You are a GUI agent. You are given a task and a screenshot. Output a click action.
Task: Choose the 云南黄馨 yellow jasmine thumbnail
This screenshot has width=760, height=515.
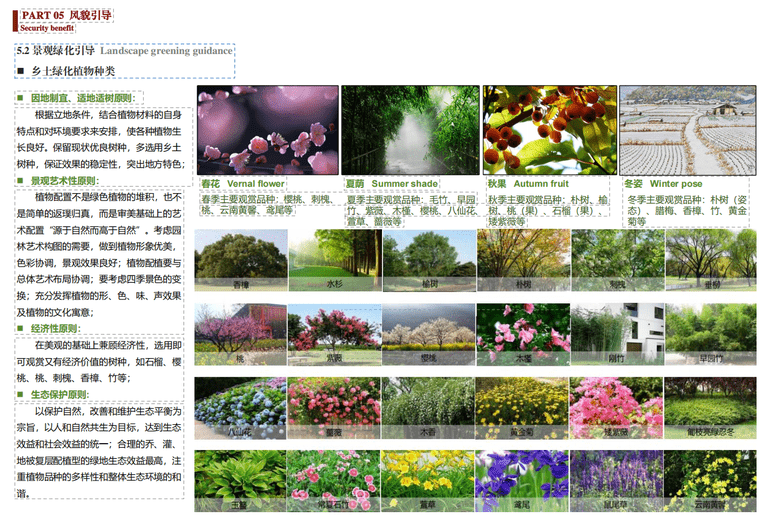(x=710, y=481)
